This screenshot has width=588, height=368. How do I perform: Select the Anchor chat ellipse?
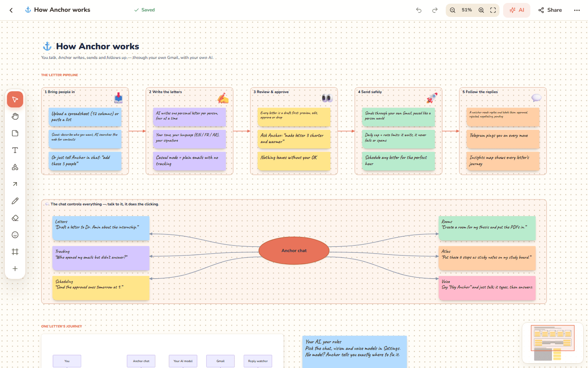point(294,251)
